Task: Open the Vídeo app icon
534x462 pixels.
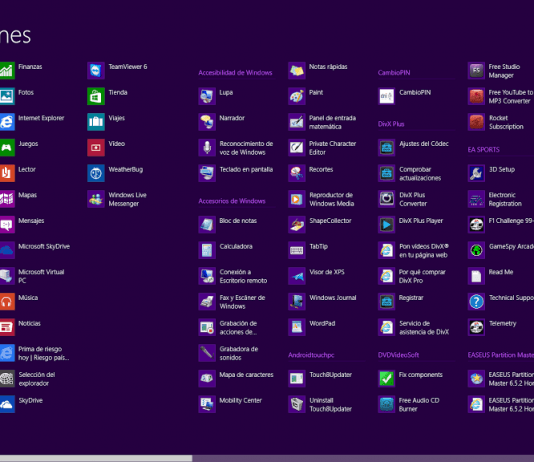Action: click(96, 148)
